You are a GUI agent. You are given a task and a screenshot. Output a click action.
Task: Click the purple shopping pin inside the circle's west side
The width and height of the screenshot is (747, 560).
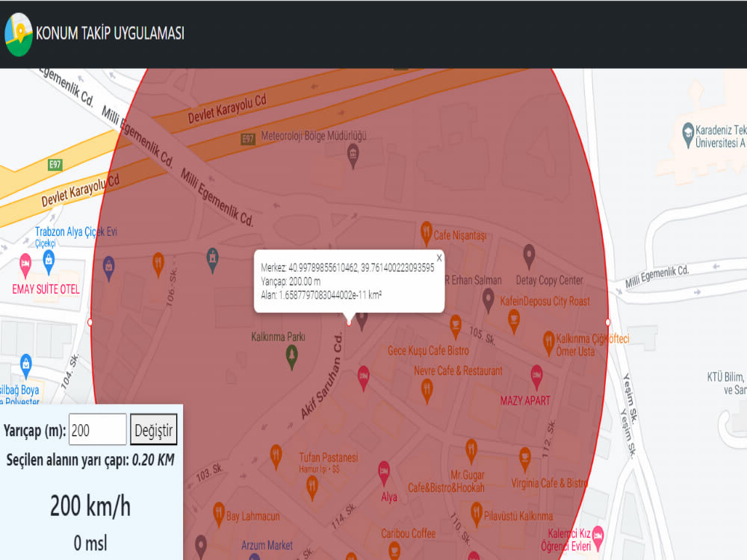[109, 268]
